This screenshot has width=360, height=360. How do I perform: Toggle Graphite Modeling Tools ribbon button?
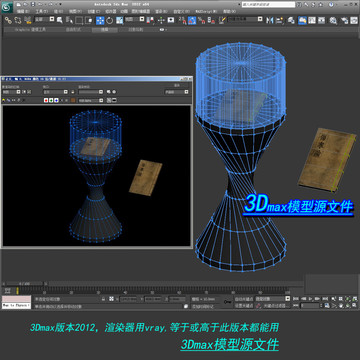coord(302,20)
